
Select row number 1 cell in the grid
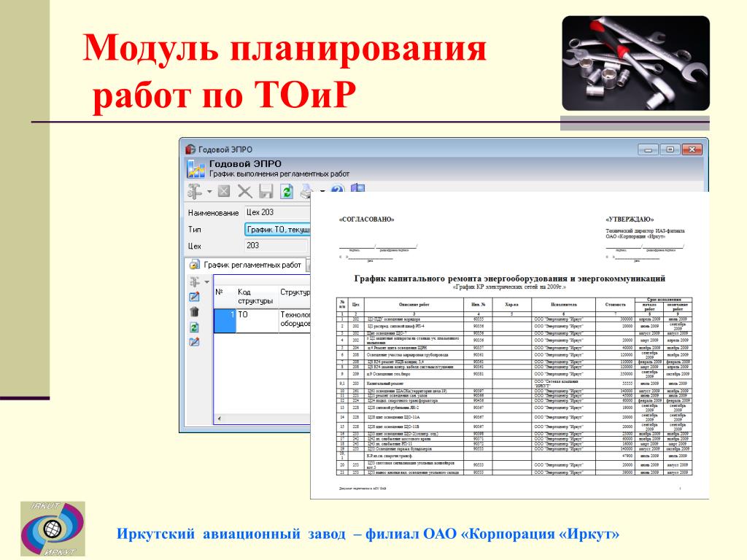(225, 321)
